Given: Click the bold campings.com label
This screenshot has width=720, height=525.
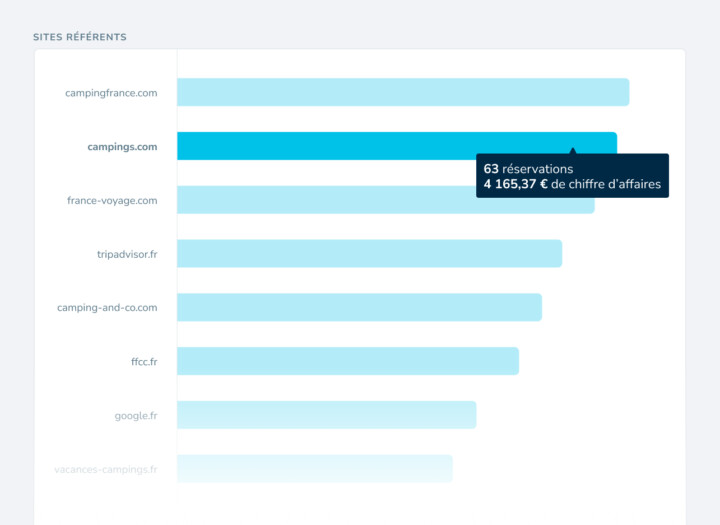Looking at the screenshot, I should click(122, 147).
